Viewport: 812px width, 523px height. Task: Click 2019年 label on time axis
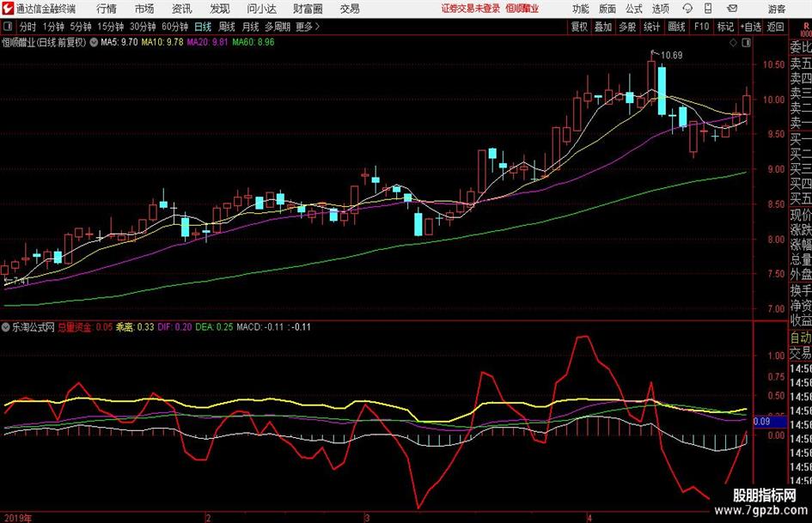(x=17, y=518)
